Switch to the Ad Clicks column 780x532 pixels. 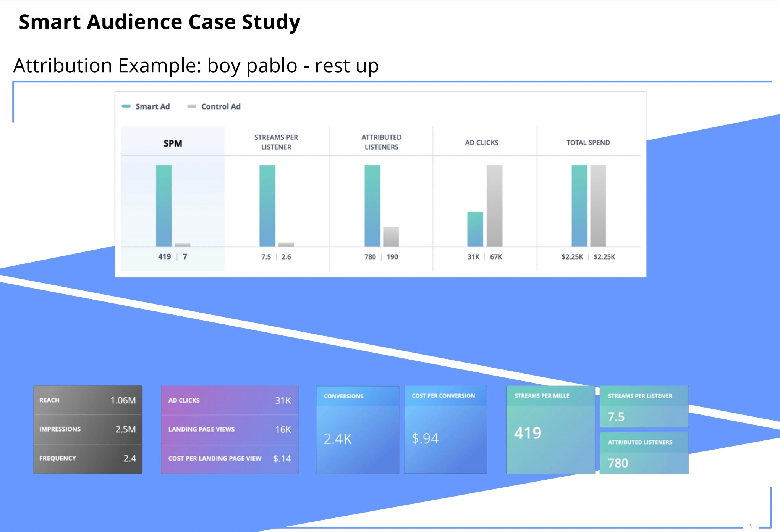click(481, 142)
